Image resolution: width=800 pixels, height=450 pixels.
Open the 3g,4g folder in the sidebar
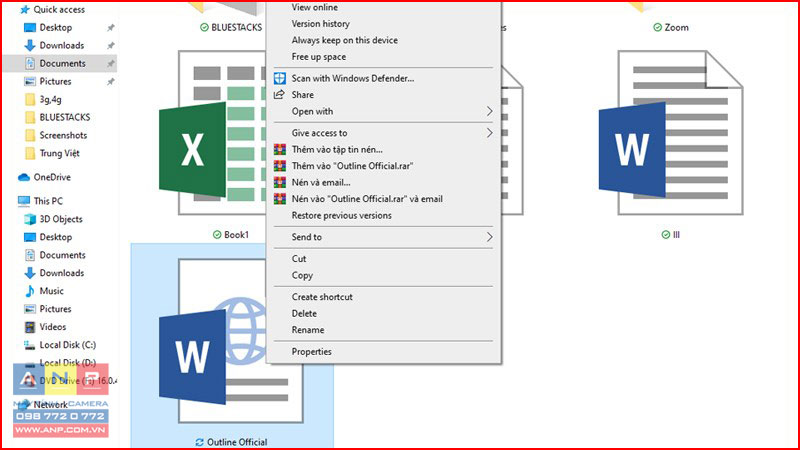51,99
